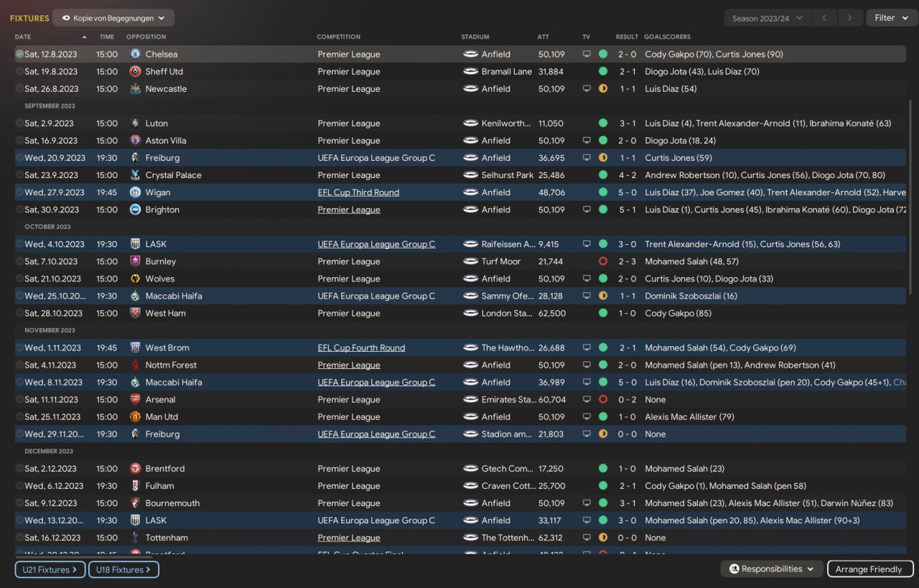Select the Arsenal club badge
The width and height of the screenshot is (919, 588).
pyautogui.click(x=135, y=399)
